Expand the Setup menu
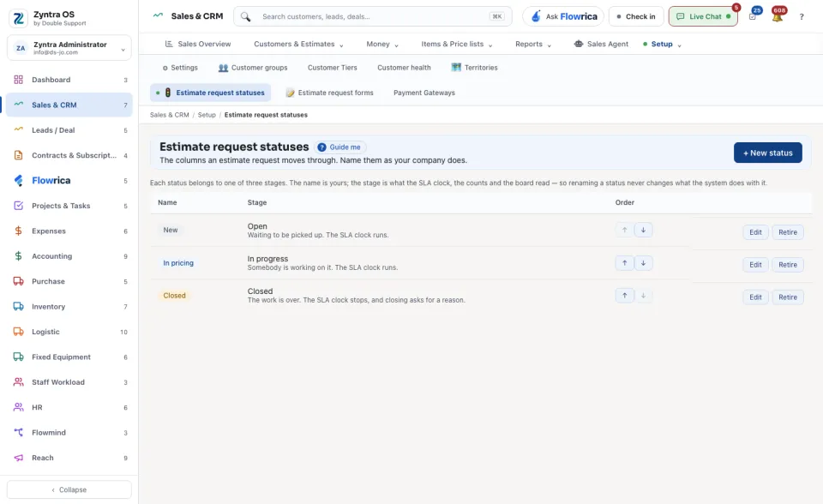This screenshot has width=823, height=504. pos(662,44)
